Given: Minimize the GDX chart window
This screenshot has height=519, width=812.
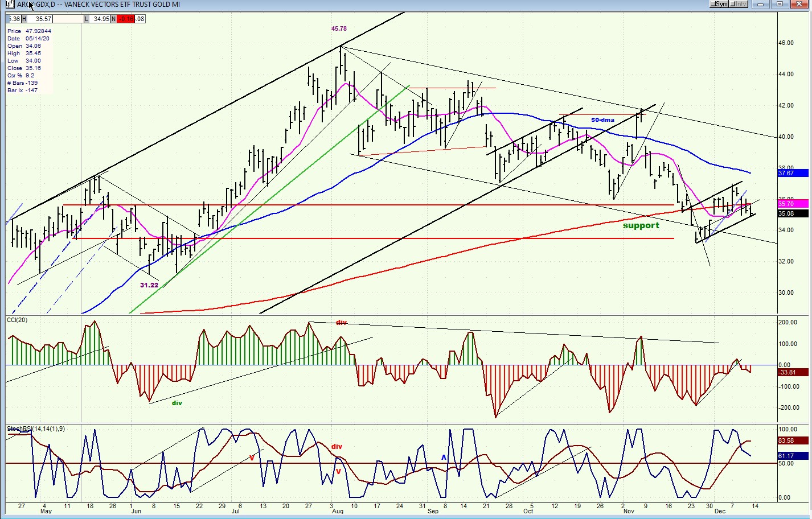Looking at the screenshot, I should 760,5.
